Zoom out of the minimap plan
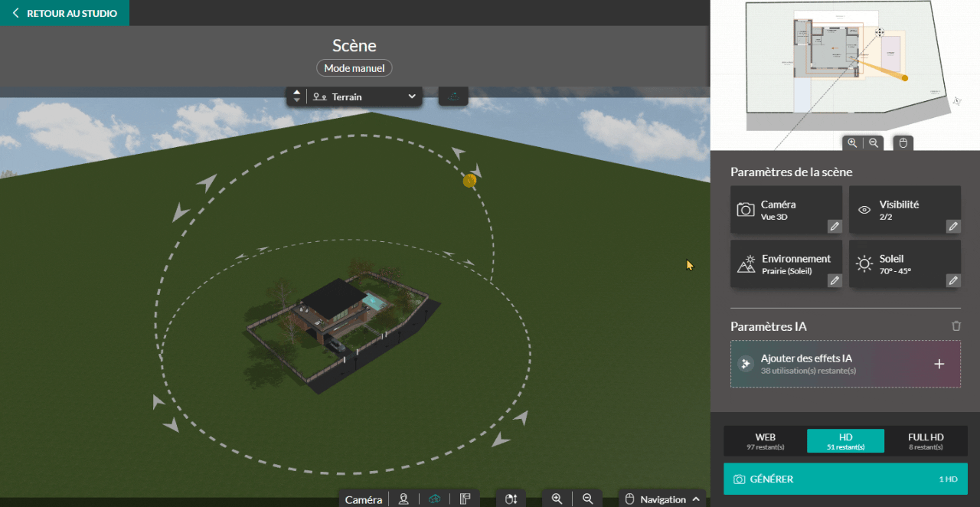 tap(873, 142)
